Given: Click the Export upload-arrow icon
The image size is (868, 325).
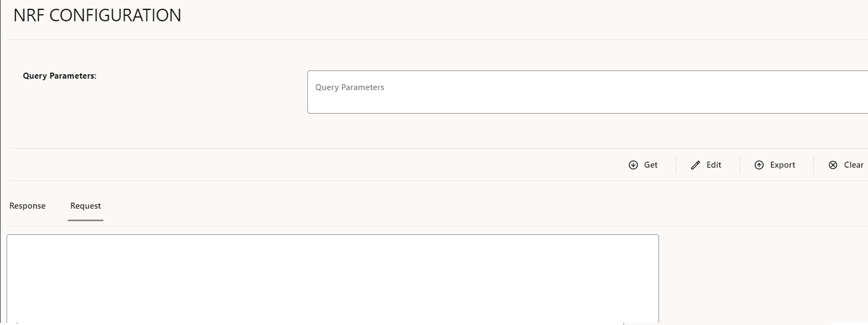Looking at the screenshot, I should point(759,165).
